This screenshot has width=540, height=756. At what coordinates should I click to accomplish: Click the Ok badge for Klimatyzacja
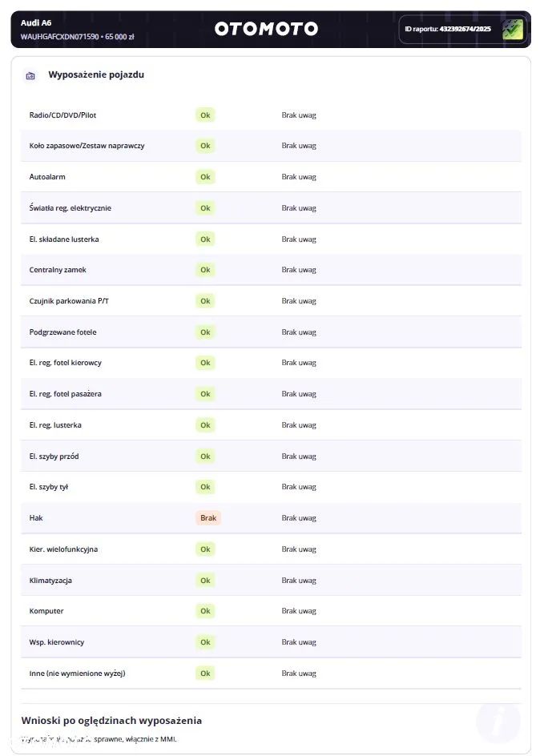(205, 581)
